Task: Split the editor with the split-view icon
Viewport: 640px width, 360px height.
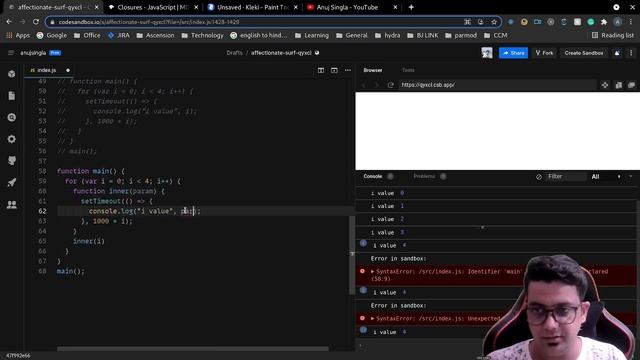Action: [321, 70]
